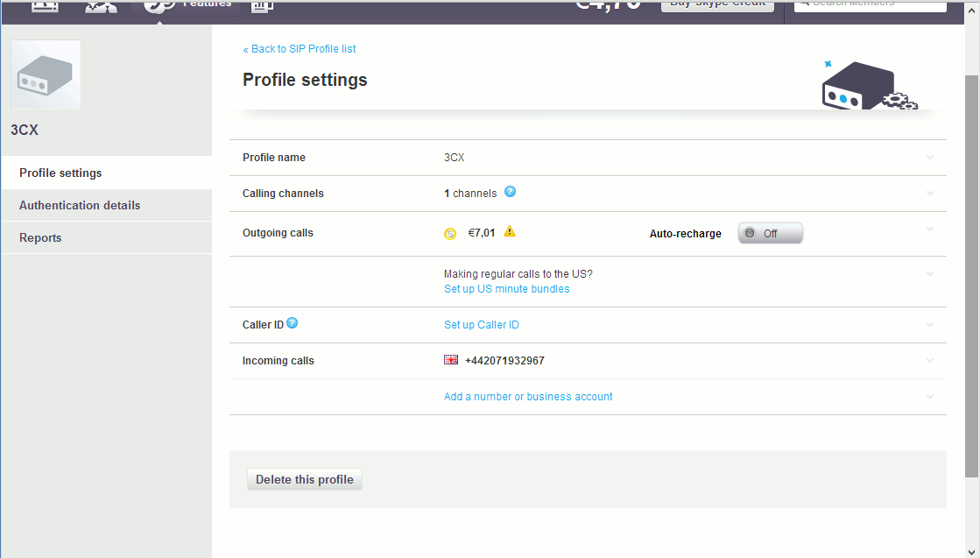Image resolution: width=980 pixels, height=558 pixels.
Task: Open help icon beside Calling channels
Action: pyautogui.click(x=510, y=192)
